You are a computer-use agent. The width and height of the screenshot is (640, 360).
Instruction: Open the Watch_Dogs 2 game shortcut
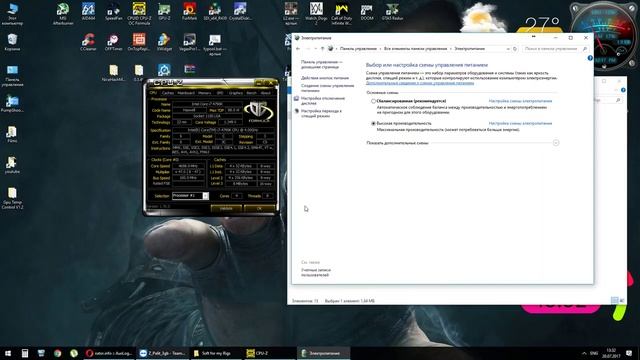click(x=316, y=13)
